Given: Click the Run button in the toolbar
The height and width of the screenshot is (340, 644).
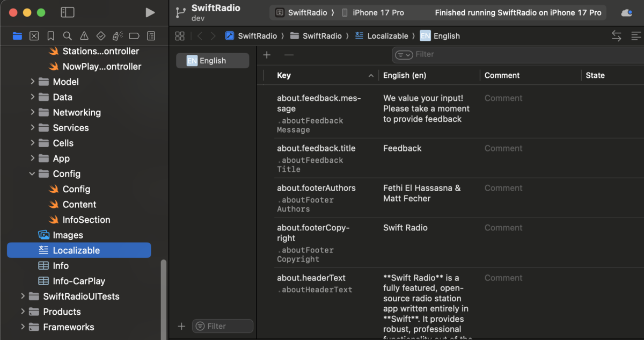Looking at the screenshot, I should point(150,12).
